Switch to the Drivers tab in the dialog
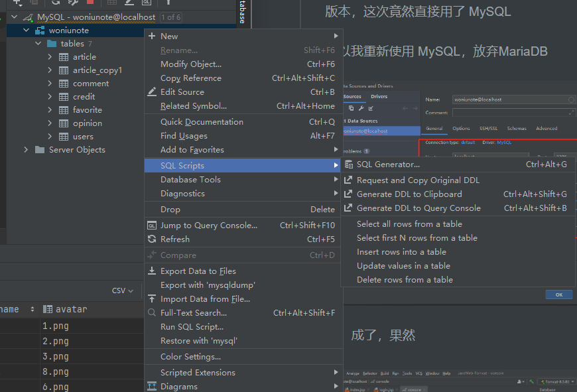 (x=379, y=96)
